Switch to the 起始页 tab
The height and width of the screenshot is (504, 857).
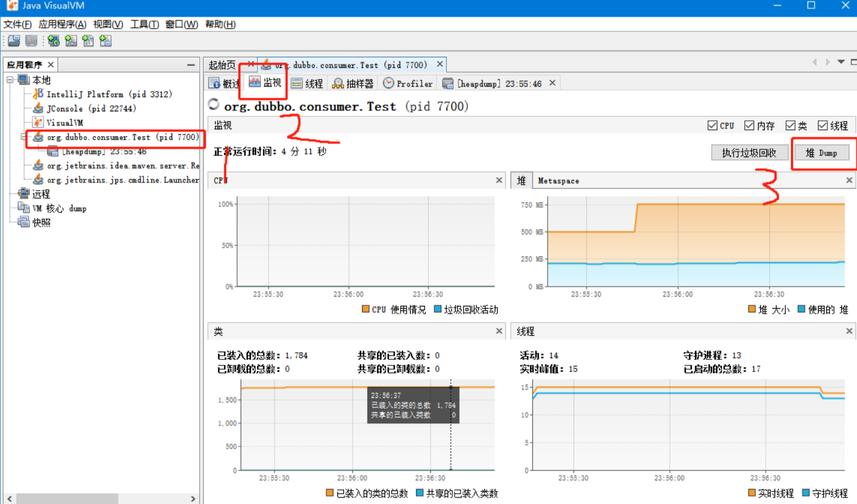click(x=222, y=65)
